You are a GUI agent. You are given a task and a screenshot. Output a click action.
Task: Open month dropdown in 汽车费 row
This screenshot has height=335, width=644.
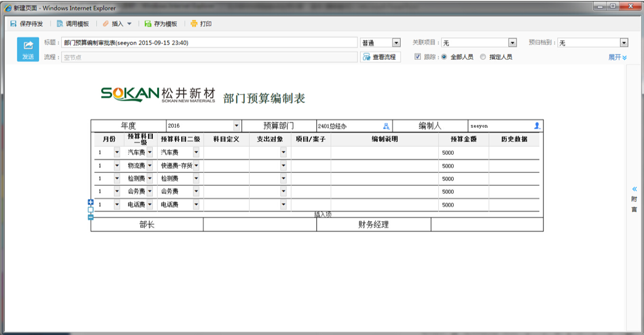[x=117, y=152]
